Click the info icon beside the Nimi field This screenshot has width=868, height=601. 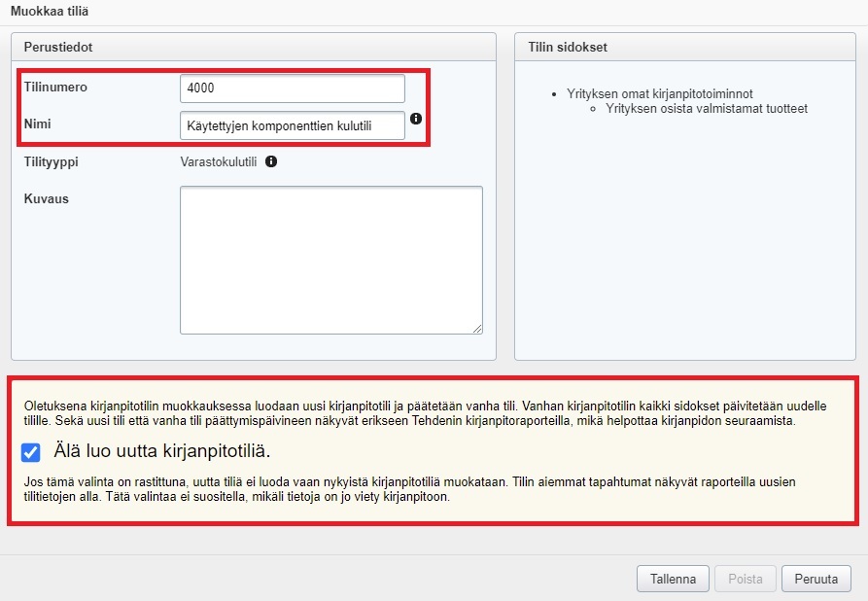pyautogui.click(x=416, y=119)
